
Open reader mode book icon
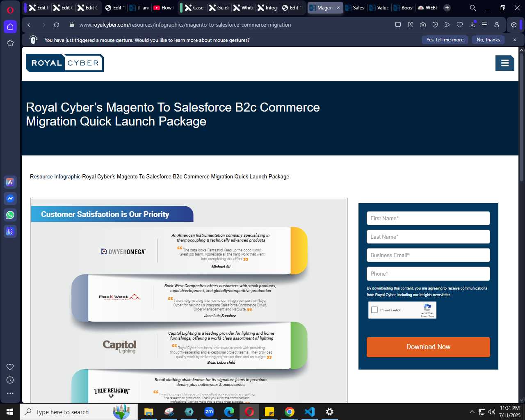point(398,25)
